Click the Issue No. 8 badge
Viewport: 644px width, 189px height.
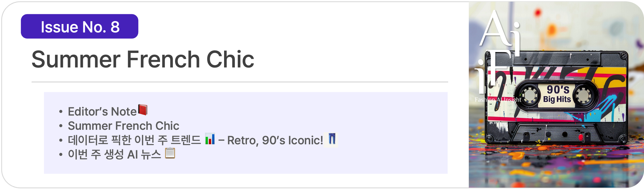pos(80,26)
